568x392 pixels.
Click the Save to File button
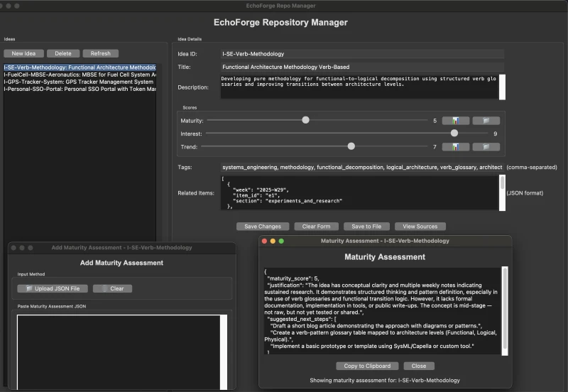pos(366,227)
